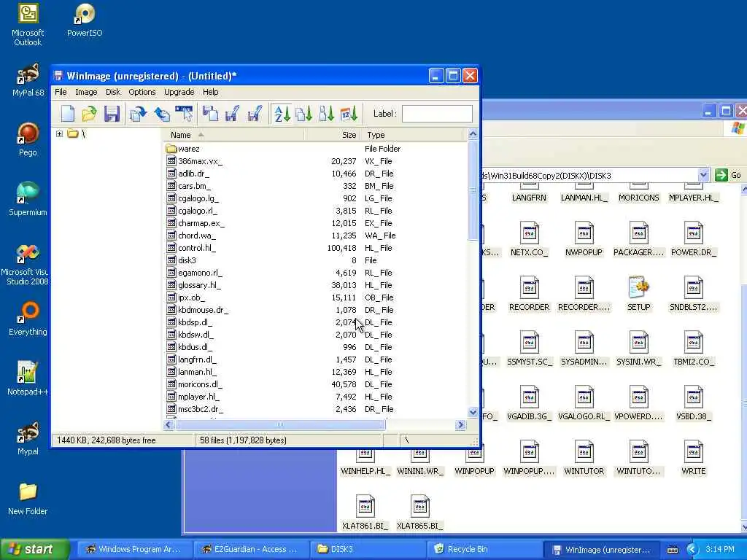Click the Go button in Explorer

click(729, 175)
